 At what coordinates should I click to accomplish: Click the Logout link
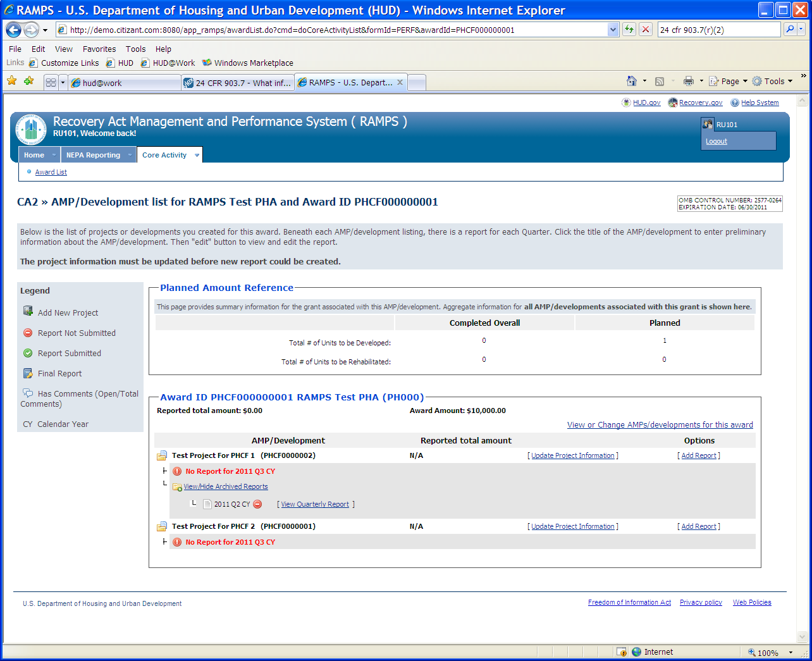(717, 141)
